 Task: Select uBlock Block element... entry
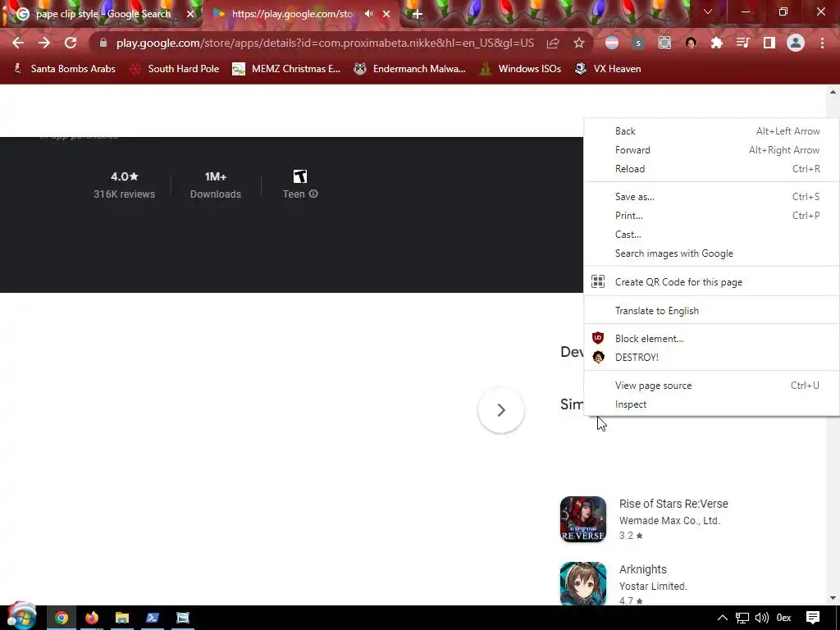click(x=711, y=339)
